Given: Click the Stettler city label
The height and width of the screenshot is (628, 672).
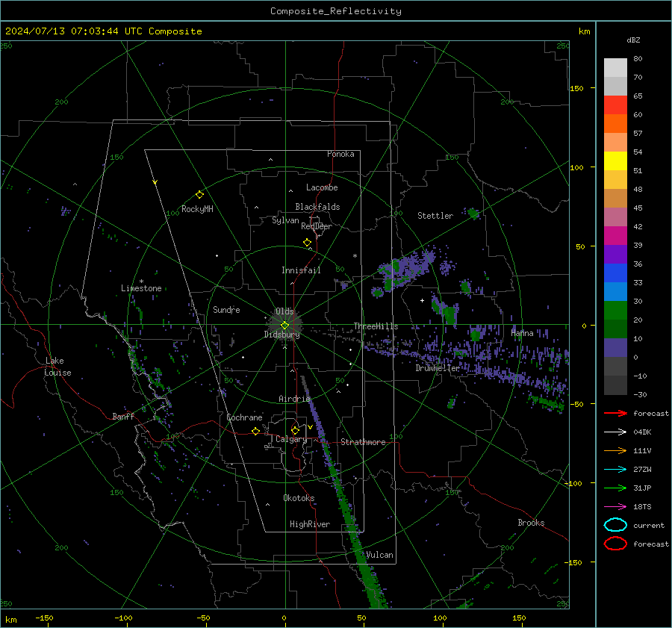Looking at the screenshot, I should click(435, 216).
